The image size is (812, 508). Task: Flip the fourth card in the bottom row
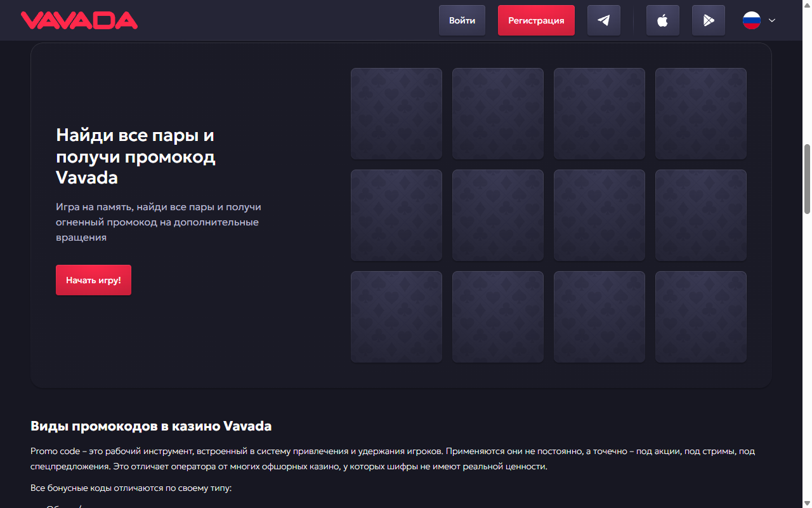(701, 317)
